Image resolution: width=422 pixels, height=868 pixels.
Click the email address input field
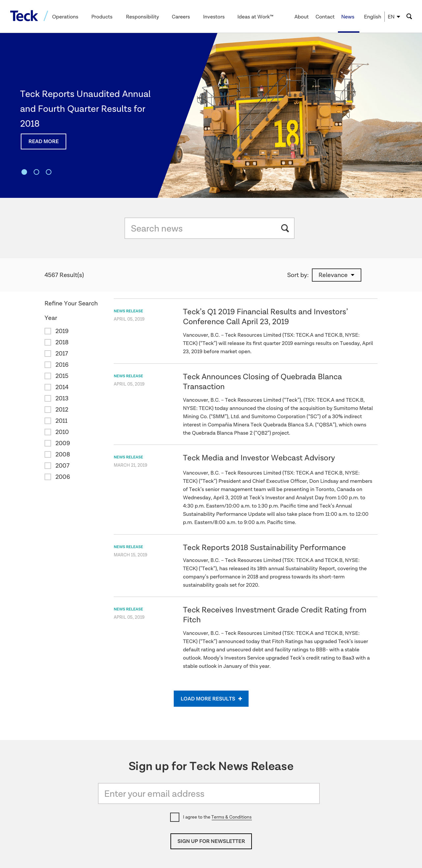208,793
